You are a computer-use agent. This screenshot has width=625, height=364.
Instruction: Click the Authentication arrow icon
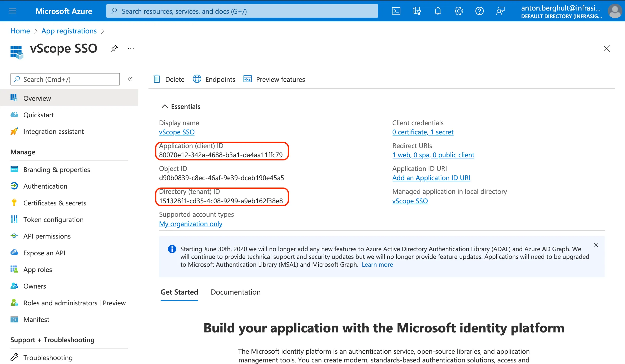[14, 186]
